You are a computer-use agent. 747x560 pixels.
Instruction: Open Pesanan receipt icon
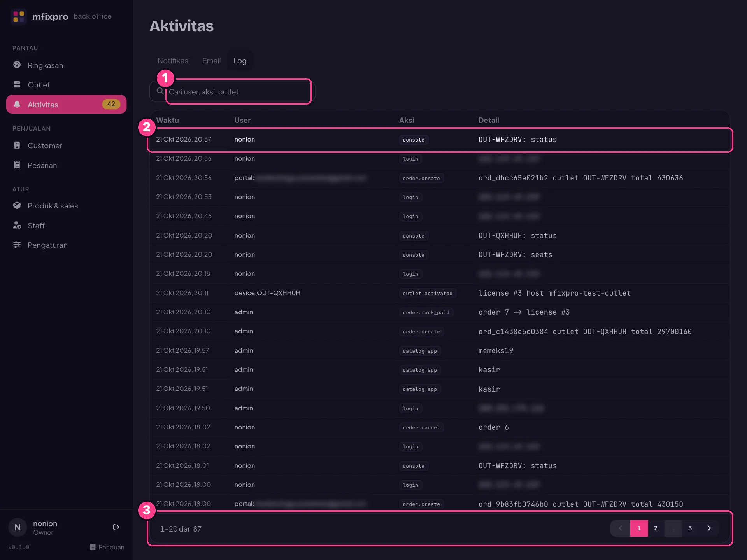pyautogui.click(x=17, y=165)
